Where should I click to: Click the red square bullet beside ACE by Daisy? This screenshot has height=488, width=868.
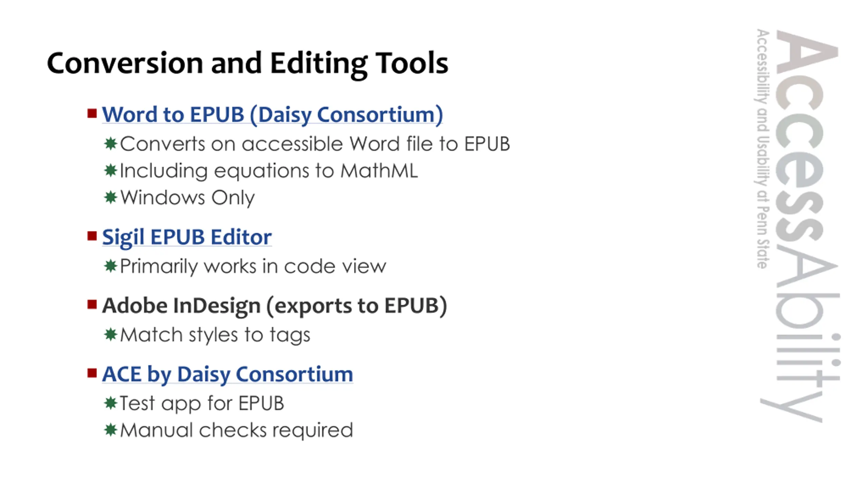[x=92, y=373]
